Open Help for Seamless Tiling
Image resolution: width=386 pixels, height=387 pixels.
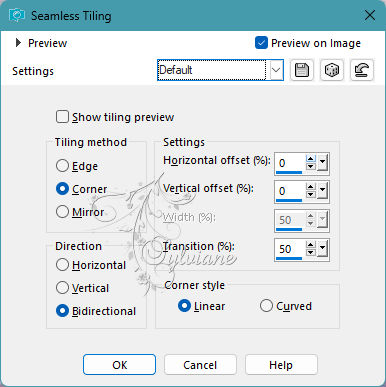click(281, 365)
